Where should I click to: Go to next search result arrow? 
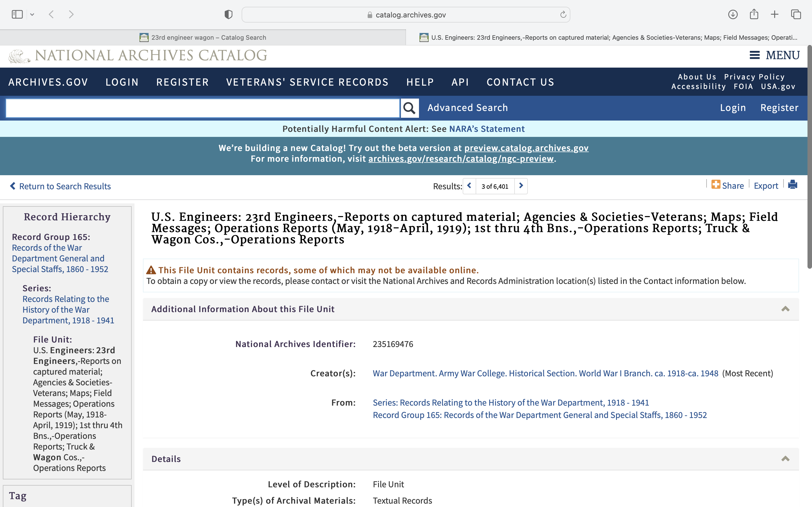pos(521,186)
